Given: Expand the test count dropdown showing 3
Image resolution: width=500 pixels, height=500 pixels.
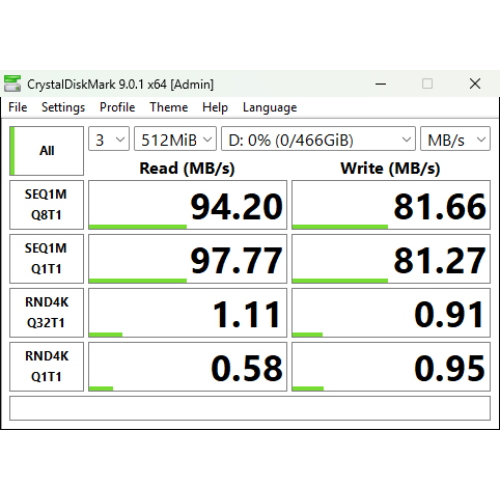Looking at the screenshot, I should 109,139.
